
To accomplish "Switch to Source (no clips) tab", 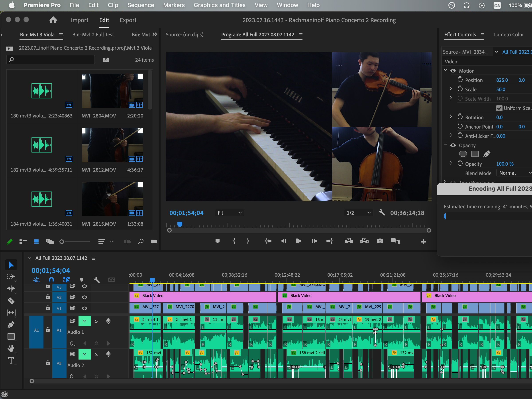I will (185, 35).
